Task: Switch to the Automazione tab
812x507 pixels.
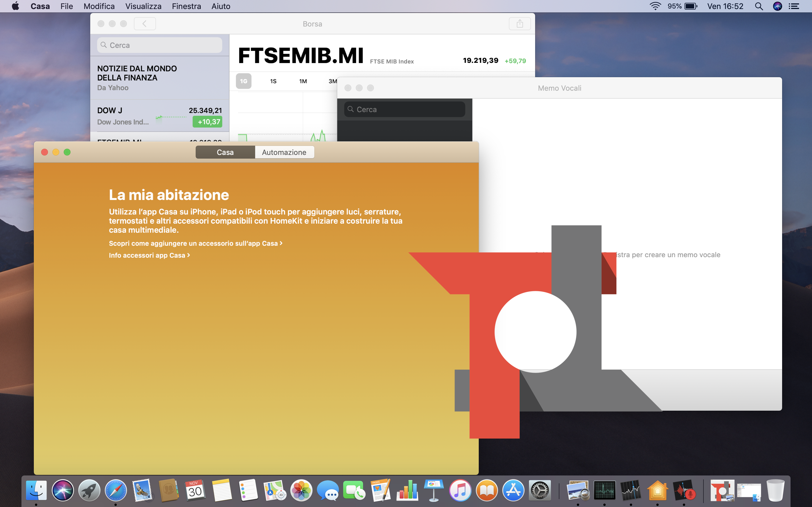Action: (x=284, y=152)
